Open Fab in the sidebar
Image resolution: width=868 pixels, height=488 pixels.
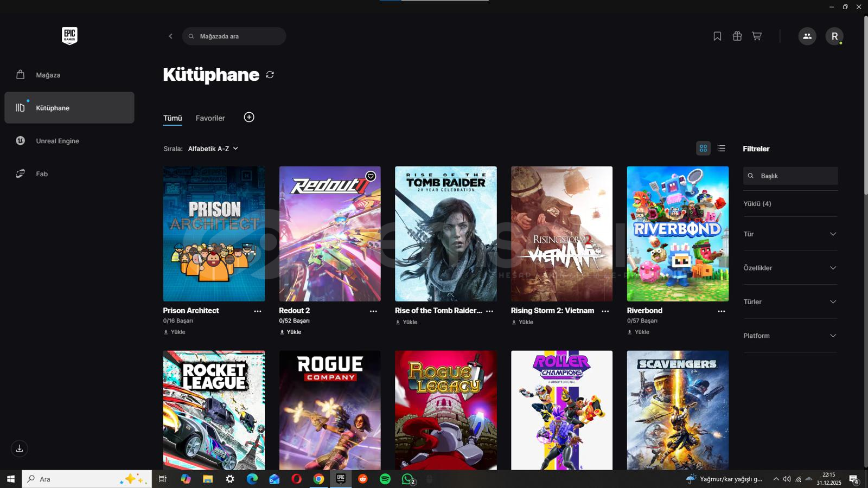pos(69,174)
